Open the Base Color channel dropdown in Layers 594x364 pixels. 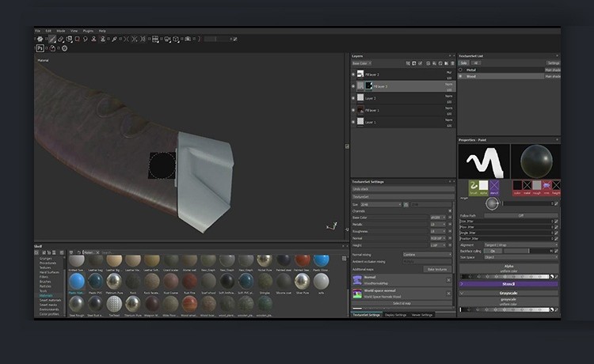(361, 63)
